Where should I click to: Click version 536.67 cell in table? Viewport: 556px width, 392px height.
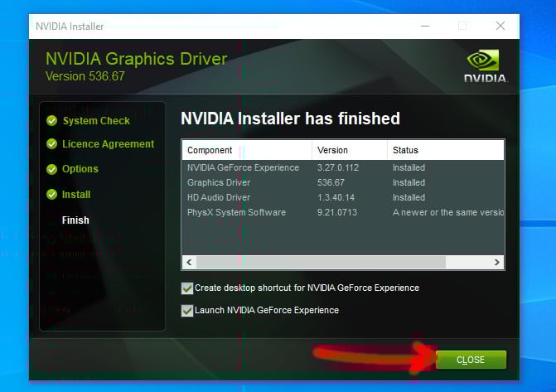click(331, 182)
